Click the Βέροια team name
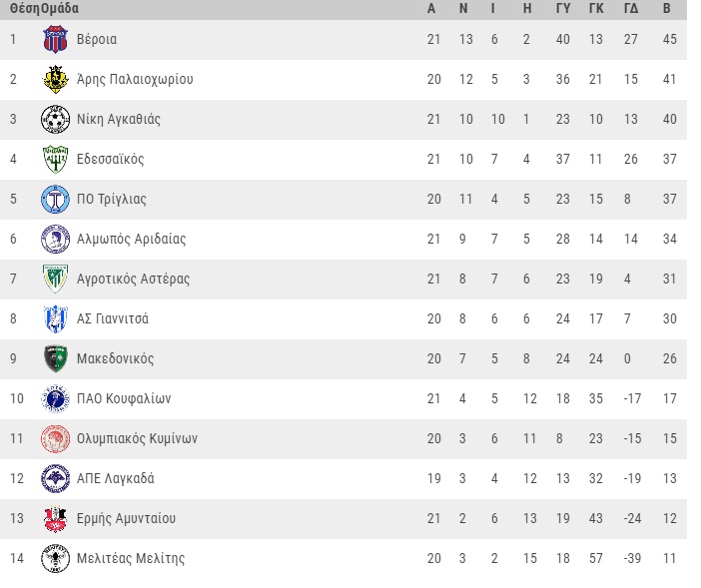This screenshot has width=701, height=588. (x=97, y=39)
